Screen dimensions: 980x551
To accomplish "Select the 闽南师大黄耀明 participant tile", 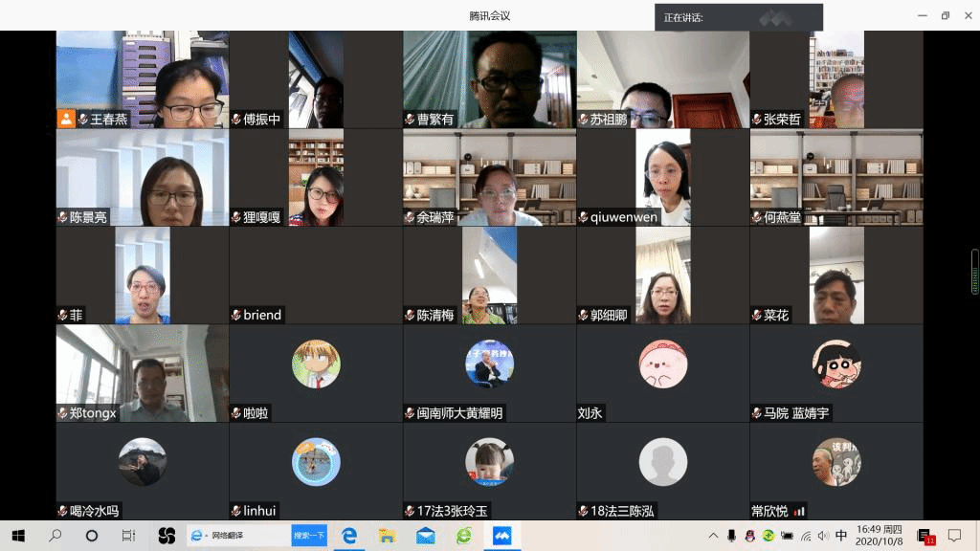I will (489, 373).
